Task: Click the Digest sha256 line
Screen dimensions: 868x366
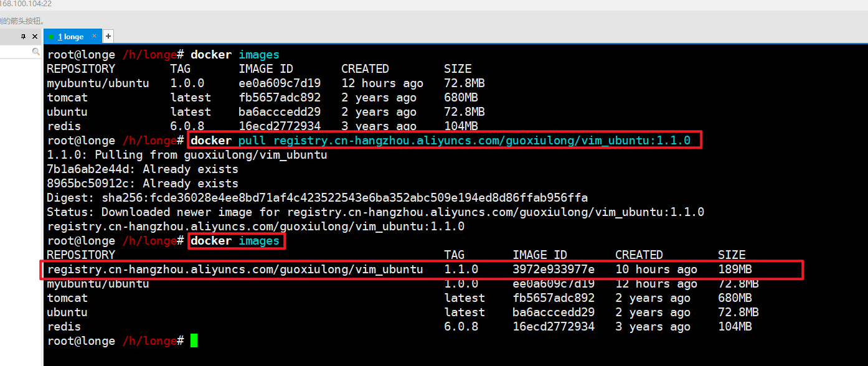Action: tap(317, 198)
